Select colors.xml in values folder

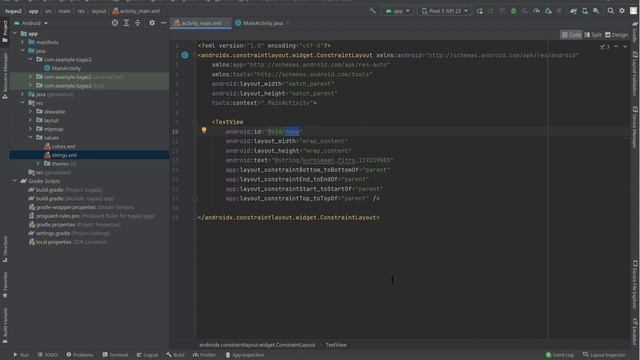click(x=60, y=147)
